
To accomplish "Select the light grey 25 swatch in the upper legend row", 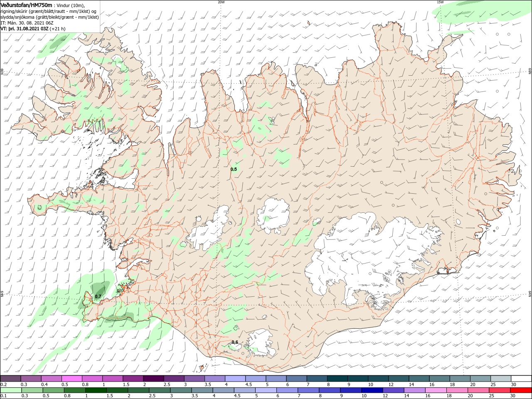I will (x=500, y=379).
